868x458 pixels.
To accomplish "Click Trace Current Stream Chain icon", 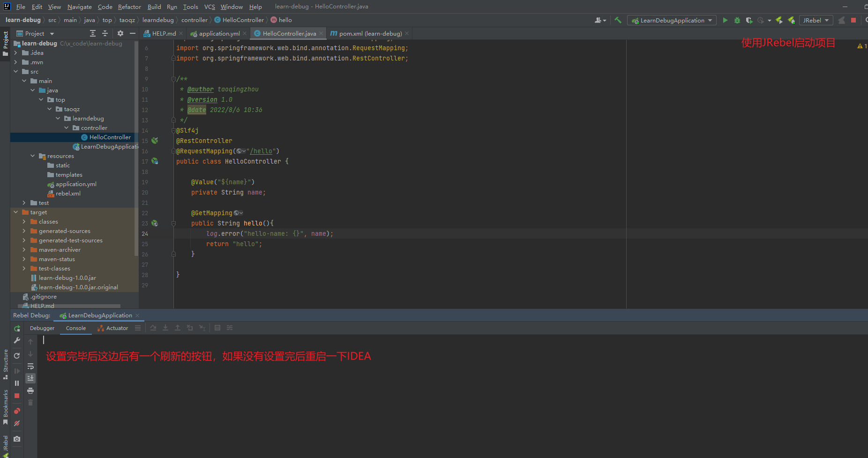I will (230, 328).
